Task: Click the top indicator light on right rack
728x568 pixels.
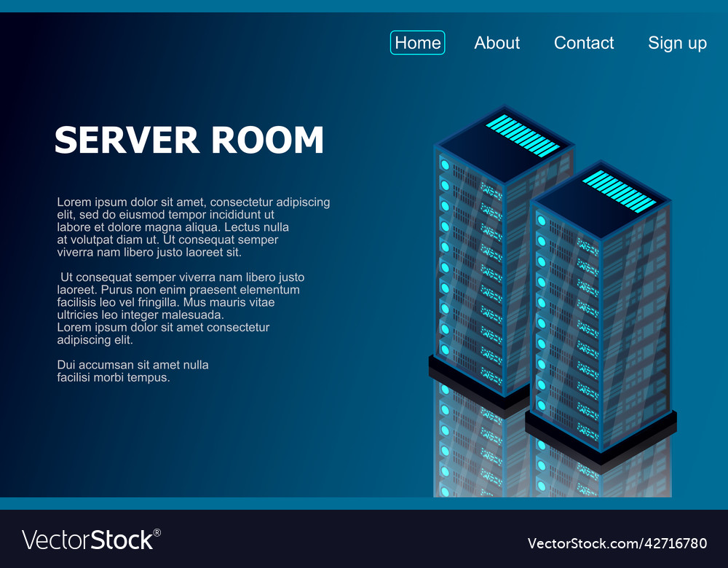Action: coord(541,220)
